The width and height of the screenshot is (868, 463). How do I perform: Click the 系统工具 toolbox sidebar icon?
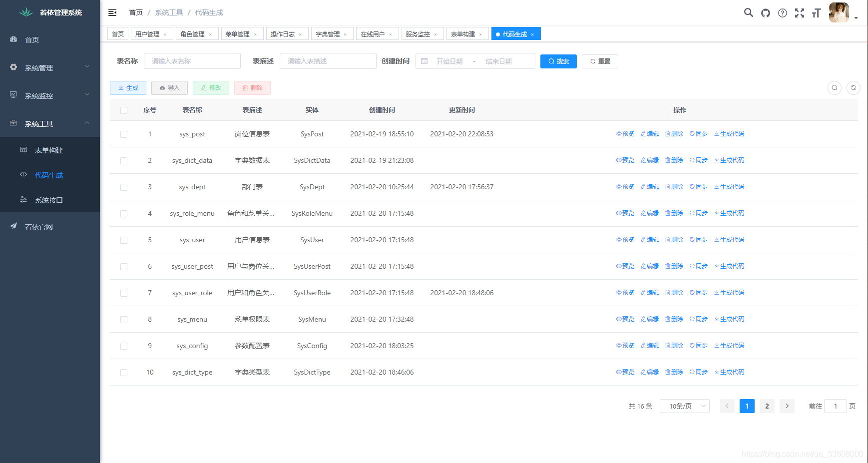[13, 123]
